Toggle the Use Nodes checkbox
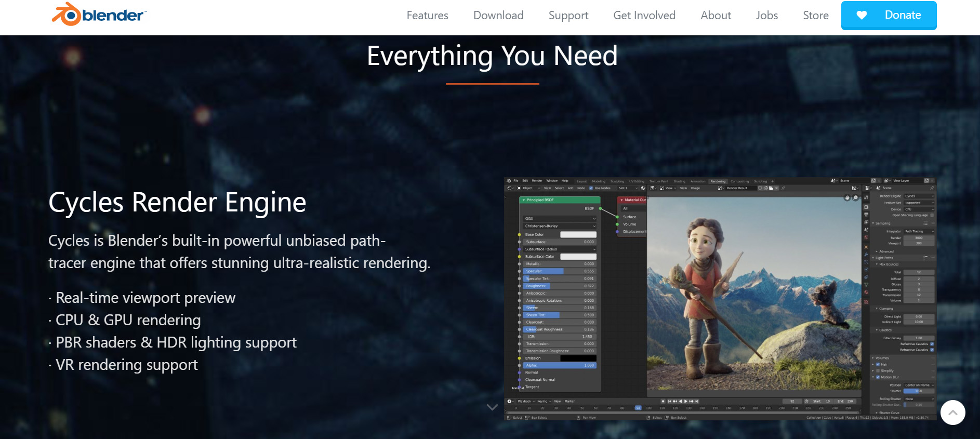This screenshot has height=439, width=980. (x=591, y=188)
